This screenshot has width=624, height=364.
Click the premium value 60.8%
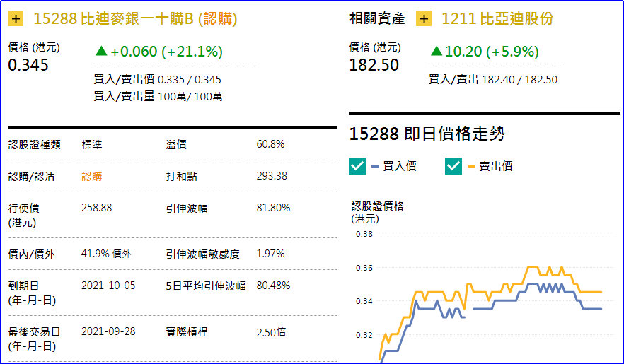point(270,144)
